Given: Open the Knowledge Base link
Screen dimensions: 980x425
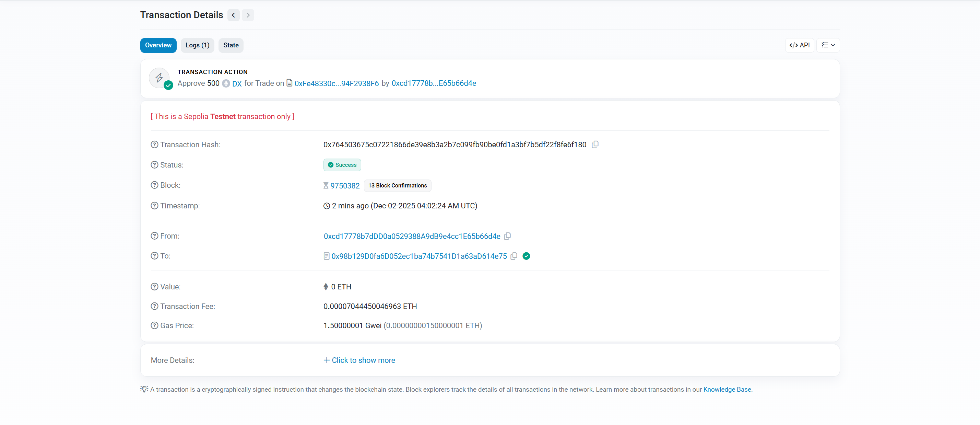Looking at the screenshot, I should pyautogui.click(x=727, y=390).
